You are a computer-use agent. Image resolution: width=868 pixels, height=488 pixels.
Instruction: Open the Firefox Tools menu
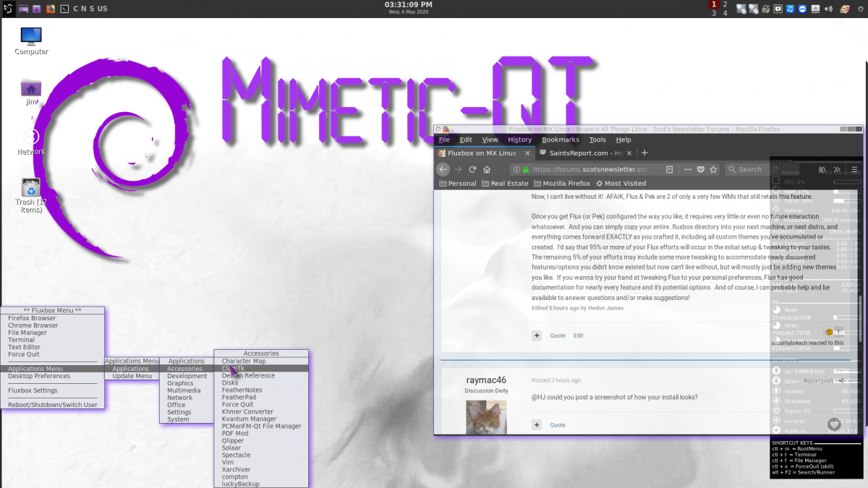point(597,140)
